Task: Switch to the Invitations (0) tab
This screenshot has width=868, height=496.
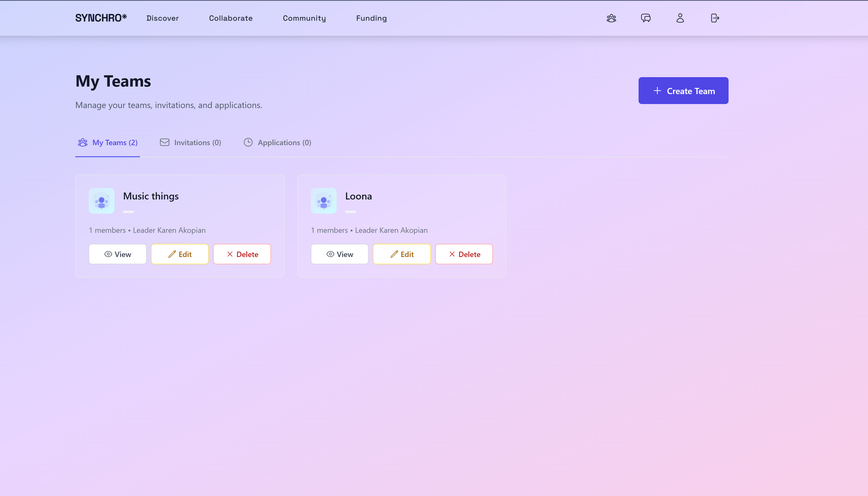Action: tap(191, 143)
